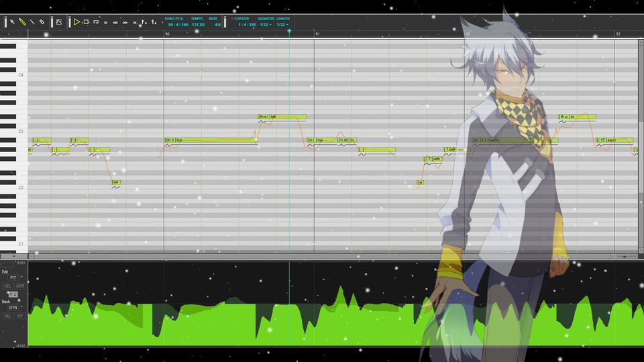Select the note labeled 'each'
The width and height of the screenshot is (644, 362).
pos(614,140)
